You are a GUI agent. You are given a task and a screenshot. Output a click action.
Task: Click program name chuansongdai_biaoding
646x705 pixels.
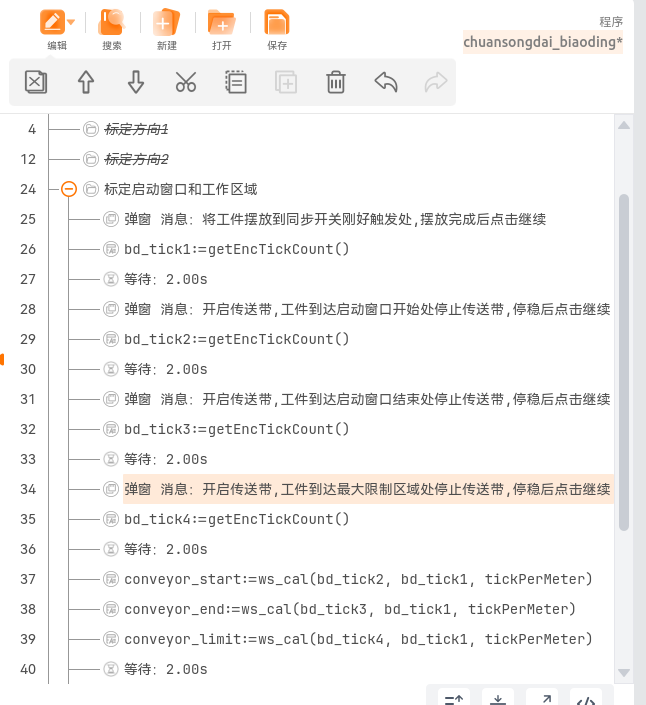[x=542, y=42]
